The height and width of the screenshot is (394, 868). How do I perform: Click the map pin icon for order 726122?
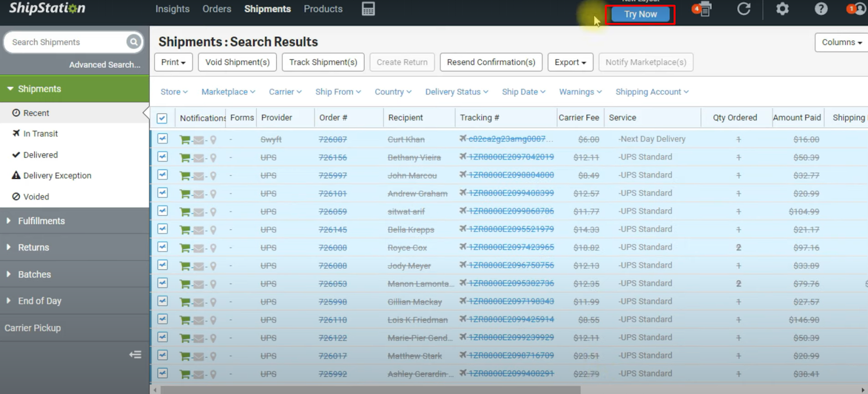click(213, 339)
